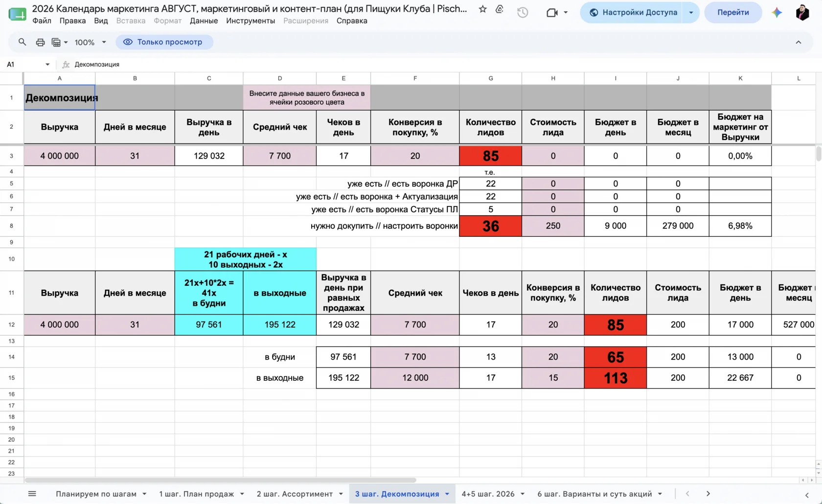The image size is (822, 504).
Task: Open options for tab Планируем по шагам
Action: (x=144, y=494)
